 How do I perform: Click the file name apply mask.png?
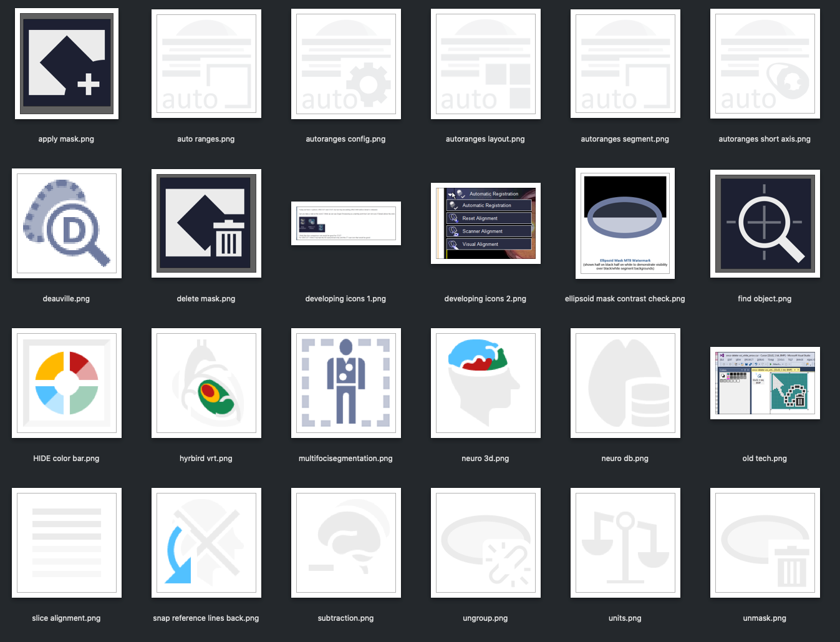click(x=66, y=139)
